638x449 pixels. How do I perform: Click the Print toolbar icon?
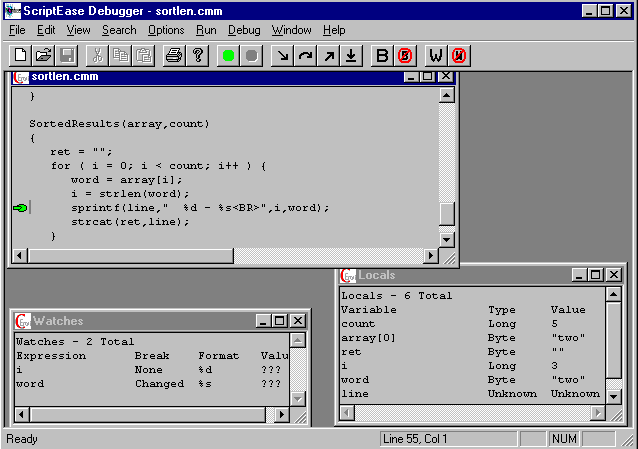(x=174, y=55)
